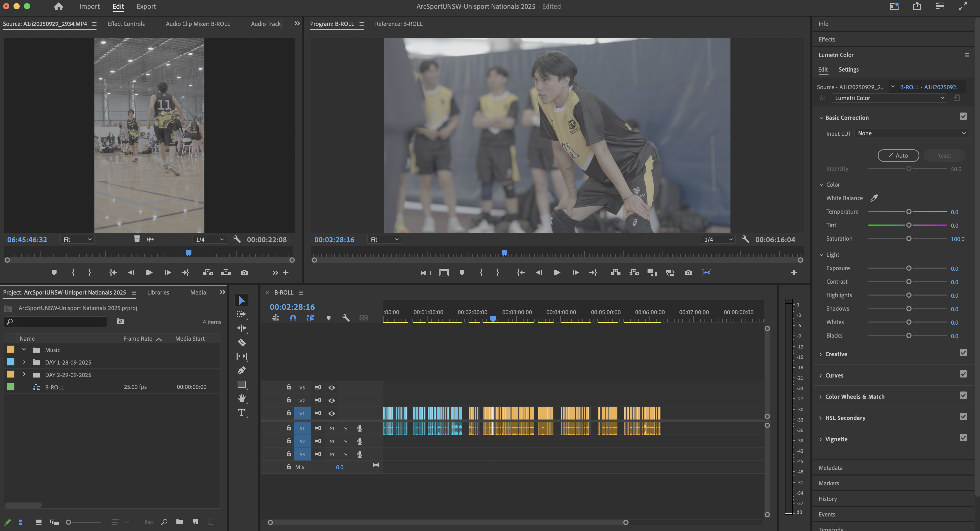Expand the DAY 1-28-09-2025 bin

pyautogui.click(x=24, y=362)
